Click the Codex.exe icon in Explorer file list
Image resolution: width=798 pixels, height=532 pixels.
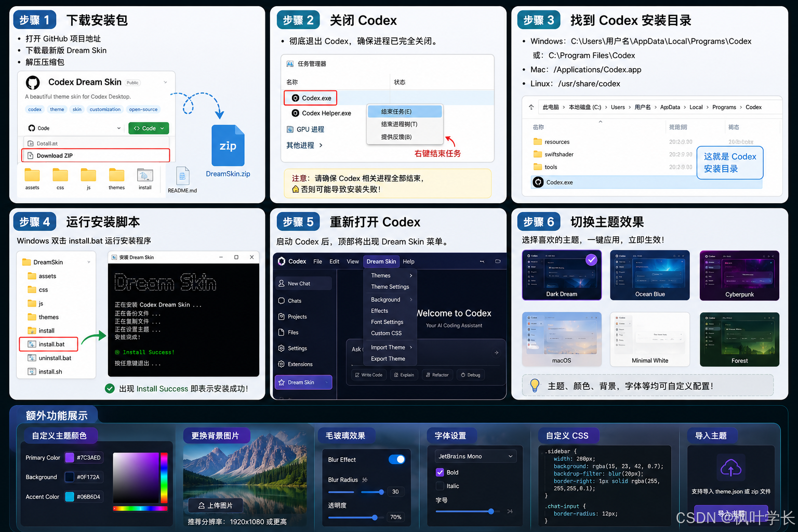(538, 182)
